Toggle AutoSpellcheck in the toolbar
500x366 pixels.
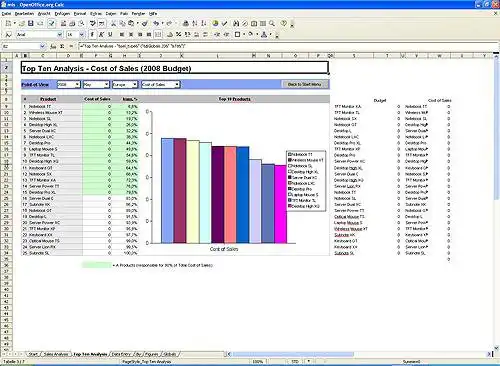(102, 23)
